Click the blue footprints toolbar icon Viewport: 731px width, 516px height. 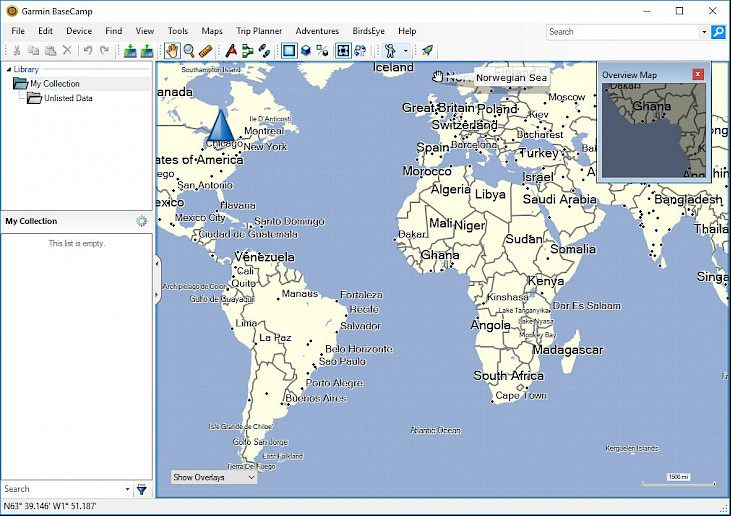point(264,50)
